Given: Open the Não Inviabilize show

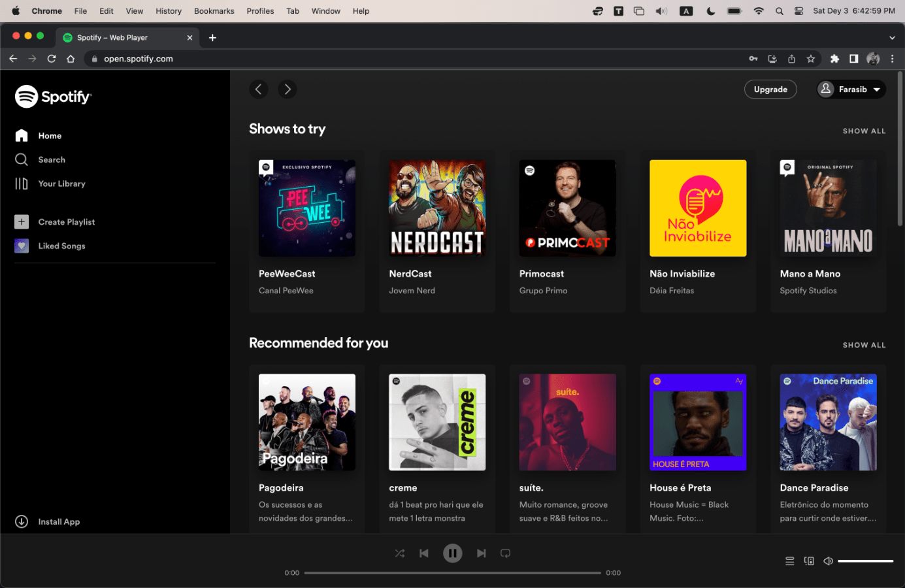Looking at the screenshot, I should point(698,231).
